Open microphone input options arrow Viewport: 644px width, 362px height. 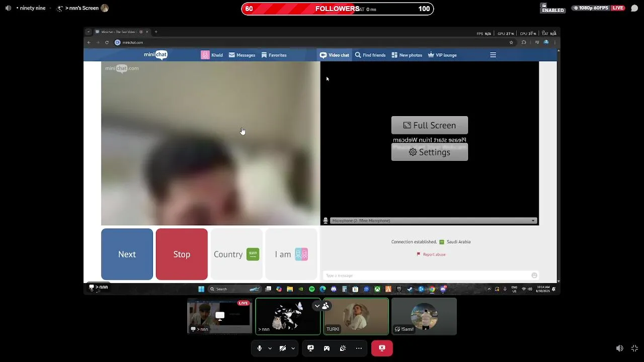tap(270, 348)
